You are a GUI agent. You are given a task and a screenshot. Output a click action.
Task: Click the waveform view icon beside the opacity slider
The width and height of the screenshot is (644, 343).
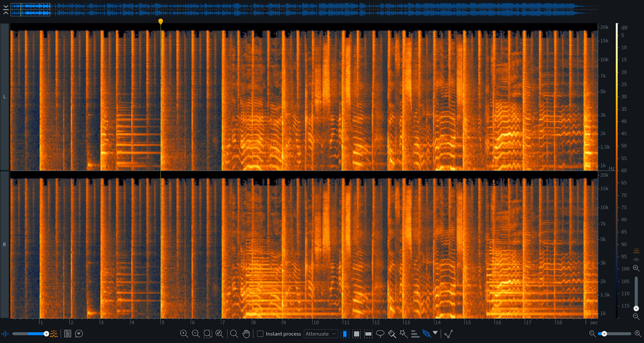tap(5, 334)
